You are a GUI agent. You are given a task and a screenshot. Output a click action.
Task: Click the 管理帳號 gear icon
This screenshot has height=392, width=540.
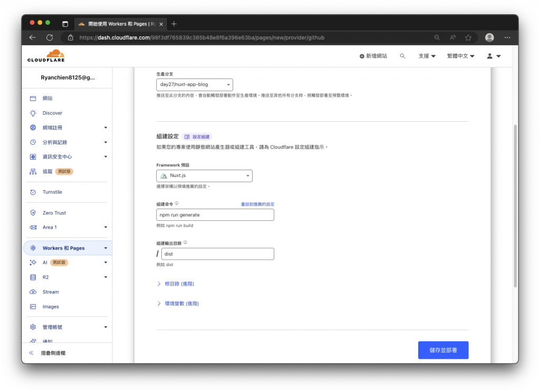[x=33, y=327]
